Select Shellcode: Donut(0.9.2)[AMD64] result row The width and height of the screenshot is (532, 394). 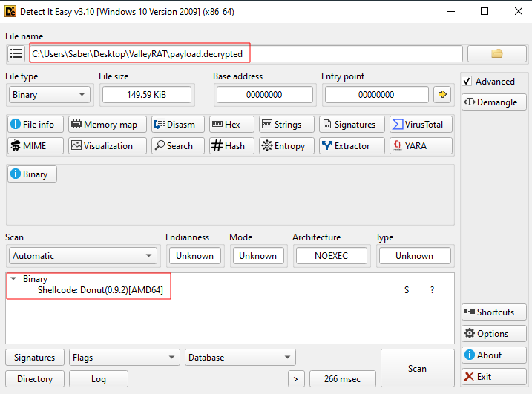tap(230, 290)
